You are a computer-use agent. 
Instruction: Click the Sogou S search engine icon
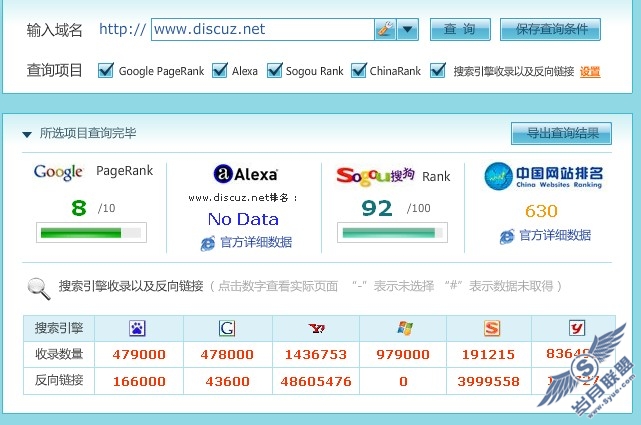click(492, 328)
